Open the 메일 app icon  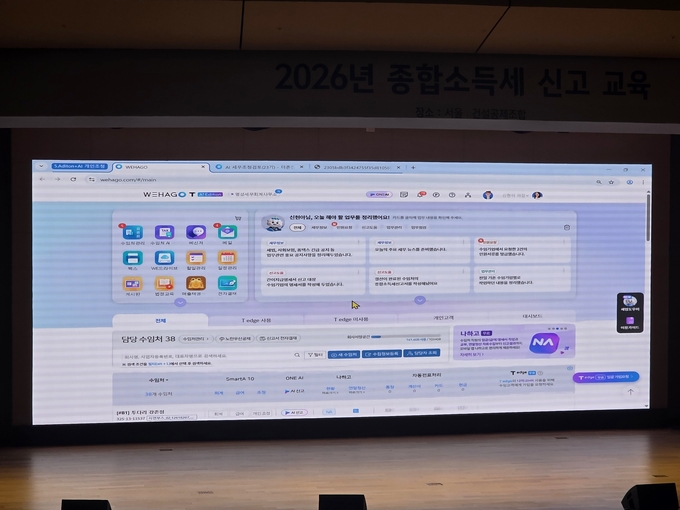pyautogui.click(x=228, y=233)
